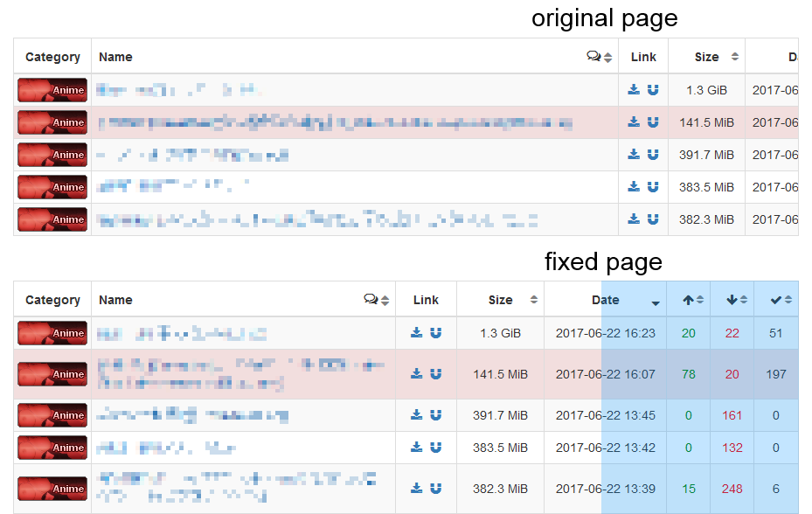Download torrent file for 383.5 MiB row, original page
The width and height of the screenshot is (812, 514).
click(x=634, y=186)
